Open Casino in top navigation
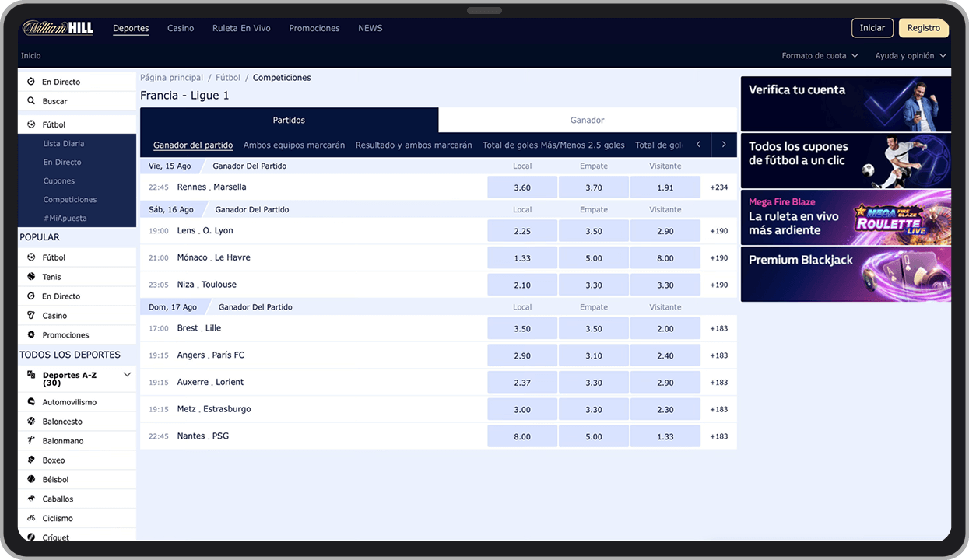Viewport: 969px width, 560px height. [181, 28]
